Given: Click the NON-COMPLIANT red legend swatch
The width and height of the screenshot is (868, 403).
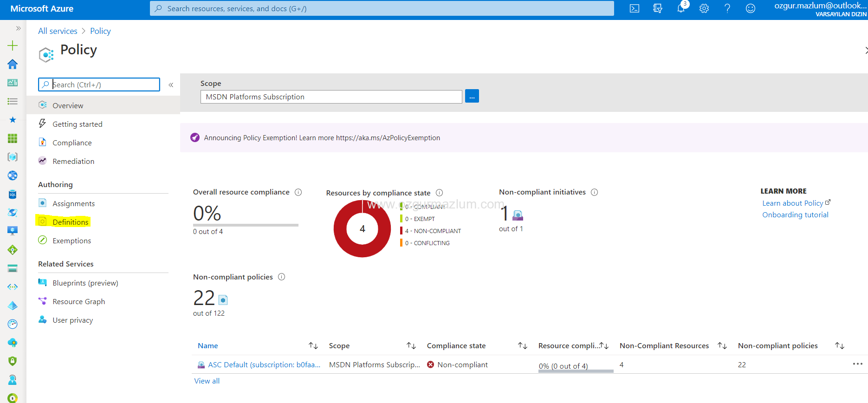Looking at the screenshot, I should (401, 231).
